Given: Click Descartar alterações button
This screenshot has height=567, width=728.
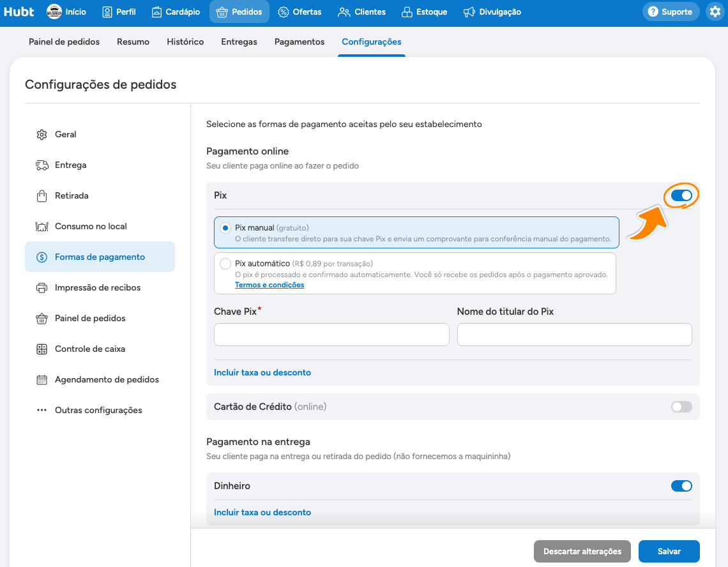Looking at the screenshot, I should click(582, 551).
